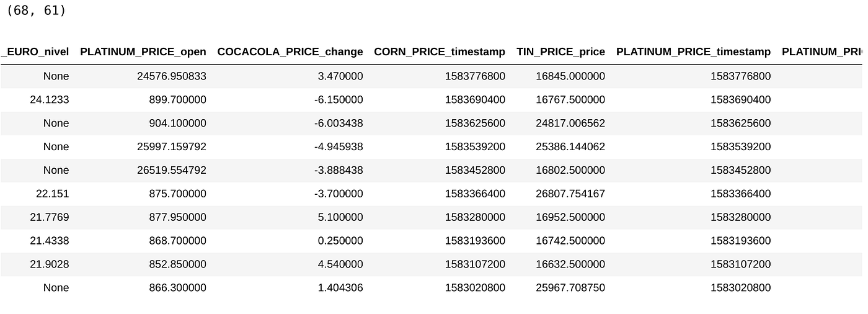The height and width of the screenshot is (314, 868).
Task: Select the TIN_PRICE_price column header
Action: [560, 52]
